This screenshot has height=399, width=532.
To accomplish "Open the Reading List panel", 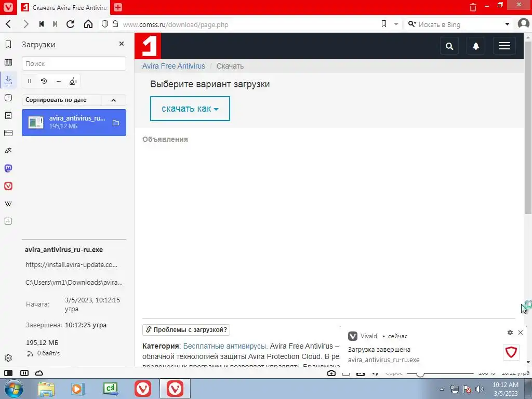I will click(8, 62).
